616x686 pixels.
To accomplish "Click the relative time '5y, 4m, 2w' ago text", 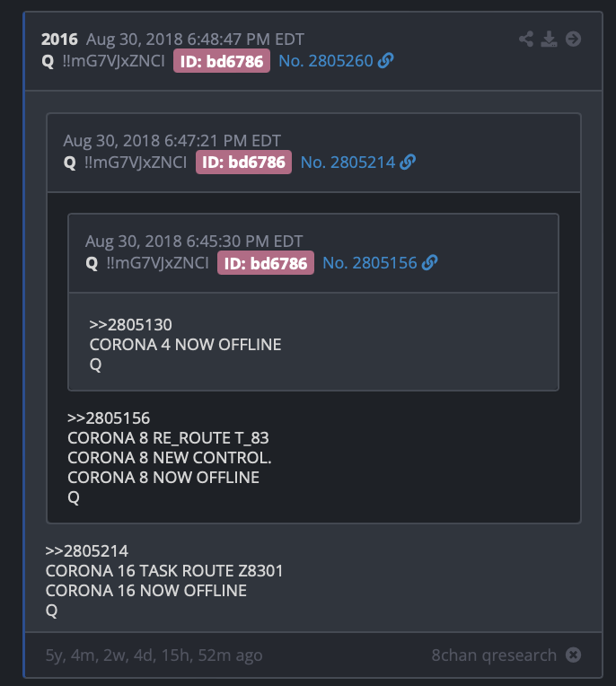I will [154, 655].
